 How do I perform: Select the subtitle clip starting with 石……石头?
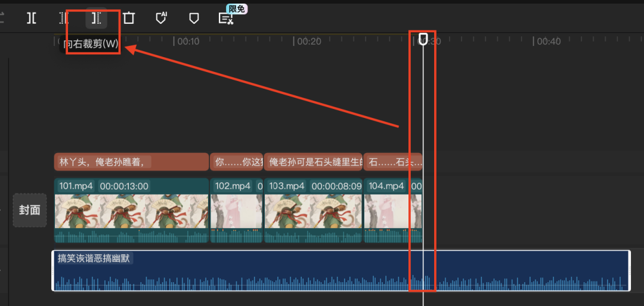click(392, 162)
